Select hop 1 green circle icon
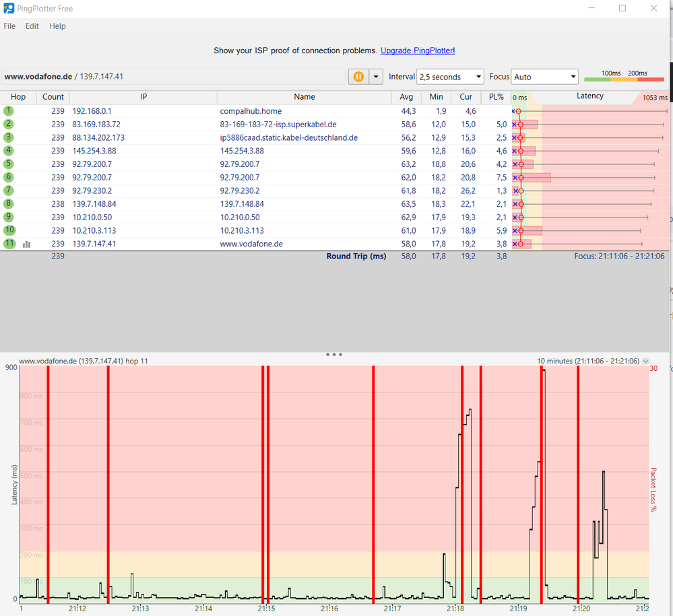The image size is (673, 616). pos(9,110)
